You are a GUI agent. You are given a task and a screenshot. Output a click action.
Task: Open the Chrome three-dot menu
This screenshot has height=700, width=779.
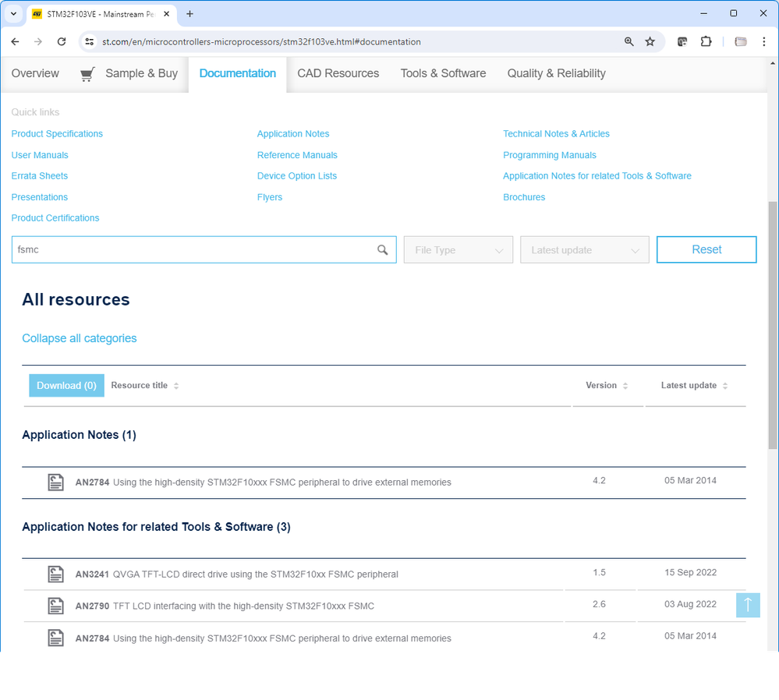[x=764, y=42]
